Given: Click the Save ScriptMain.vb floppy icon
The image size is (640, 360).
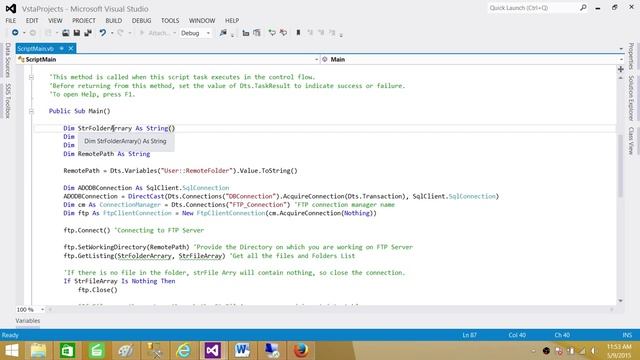Looking at the screenshot, I should [x=77, y=33].
